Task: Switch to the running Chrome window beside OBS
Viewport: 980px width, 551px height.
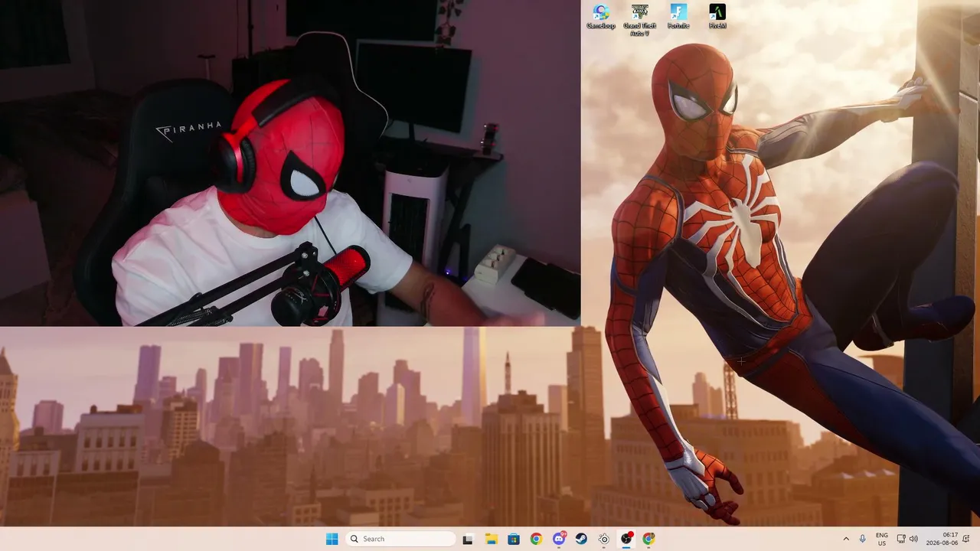Action: coord(649,539)
